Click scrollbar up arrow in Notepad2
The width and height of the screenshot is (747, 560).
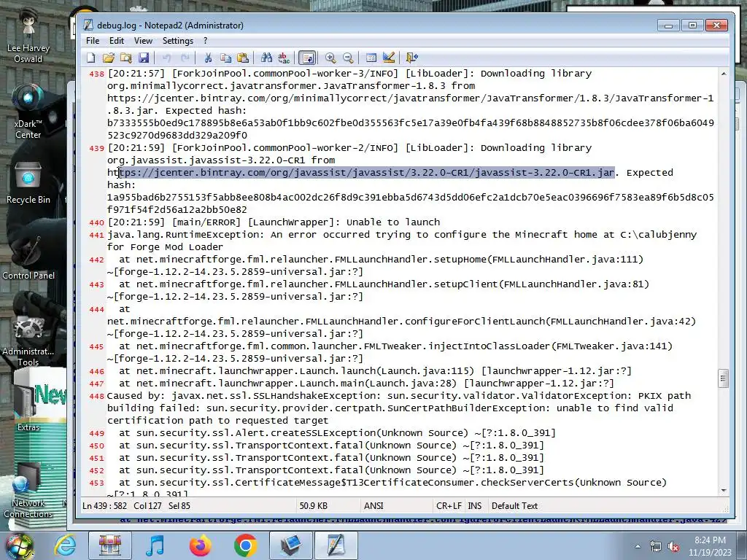724,74
